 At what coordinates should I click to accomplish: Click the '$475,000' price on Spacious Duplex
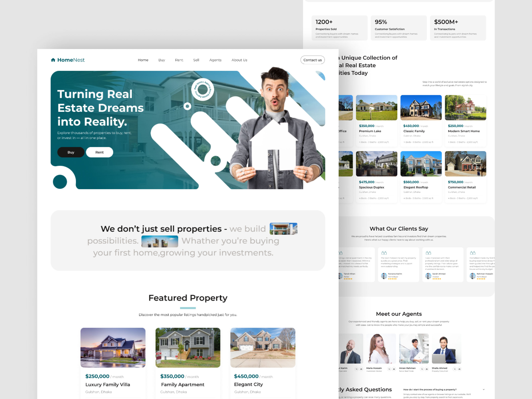[367, 182]
